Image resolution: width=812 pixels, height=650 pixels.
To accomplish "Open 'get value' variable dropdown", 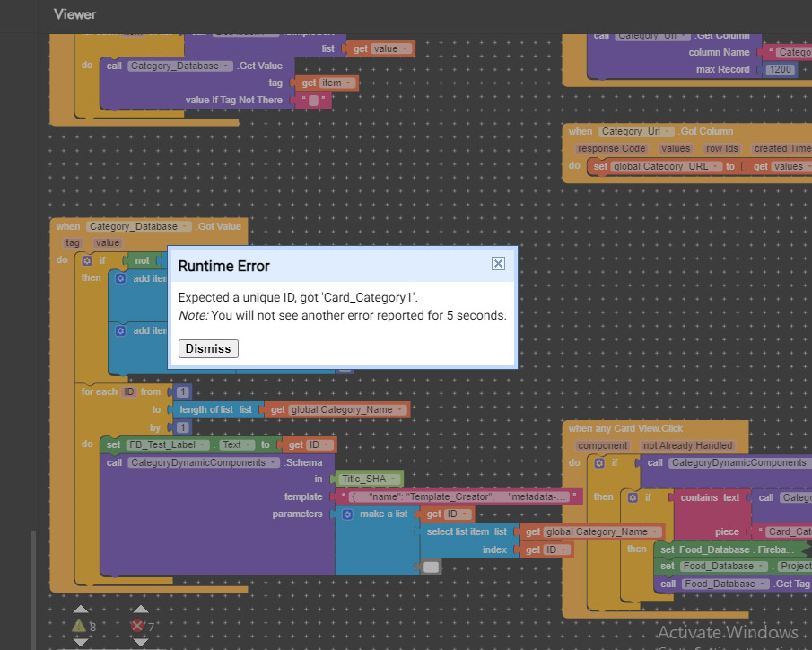I will (405, 48).
